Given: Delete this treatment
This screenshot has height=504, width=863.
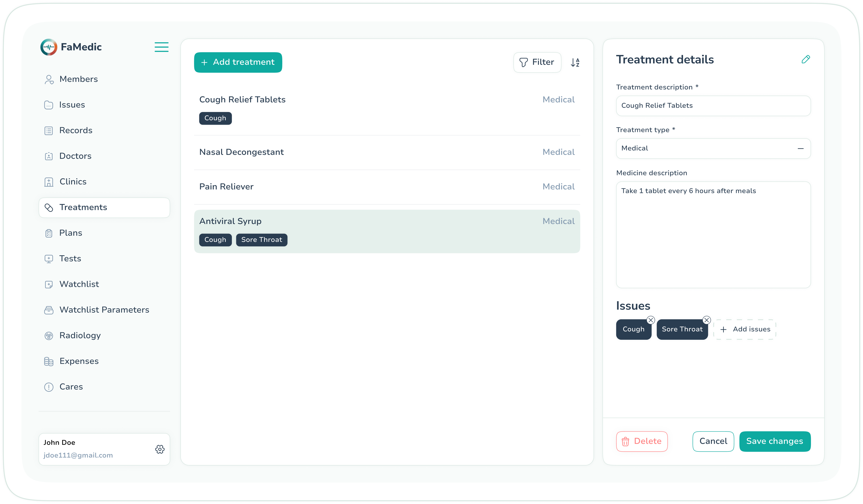Looking at the screenshot, I should [641, 442].
